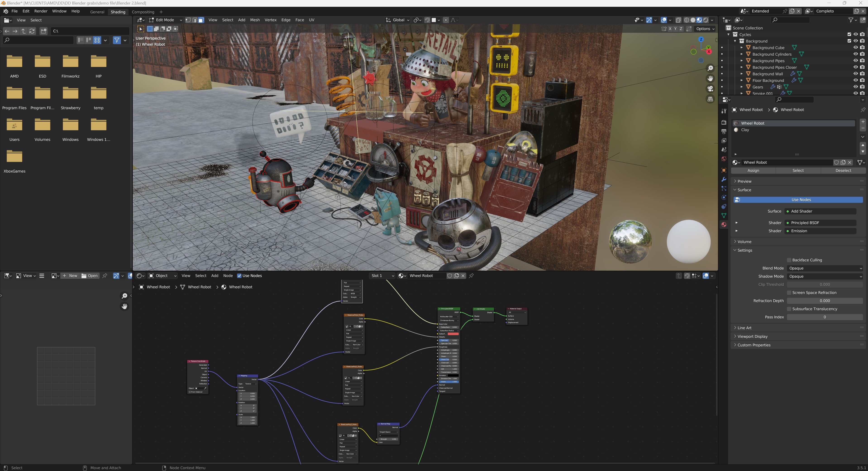Open Render menu
The width and height of the screenshot is (868, 471).
click(x=41, y=11)
